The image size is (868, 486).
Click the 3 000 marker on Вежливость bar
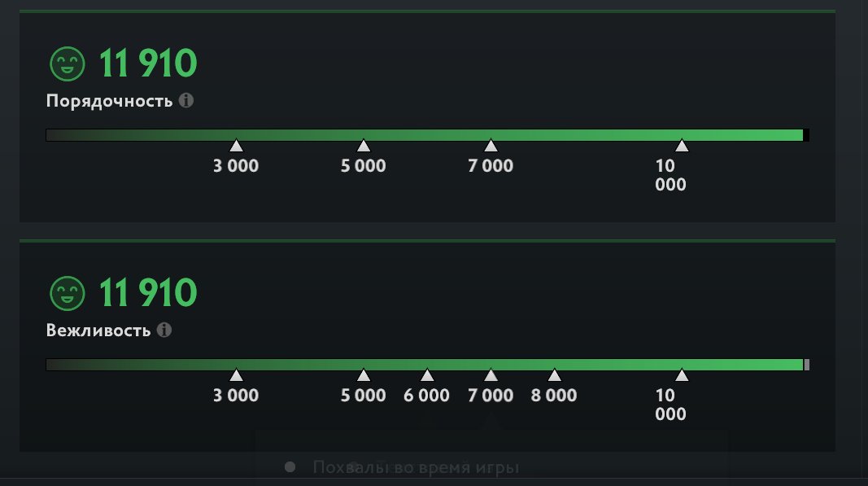tap(236, 375)
